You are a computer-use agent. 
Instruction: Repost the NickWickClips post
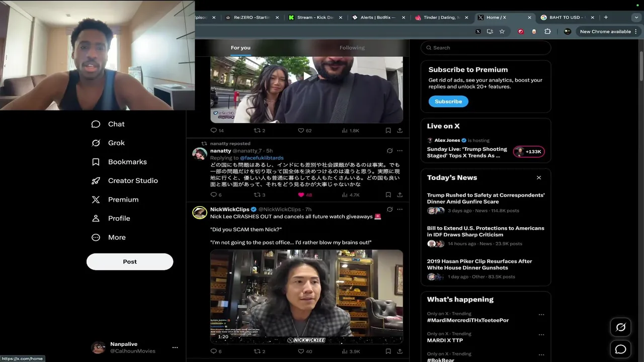click(x=259, y=351)
